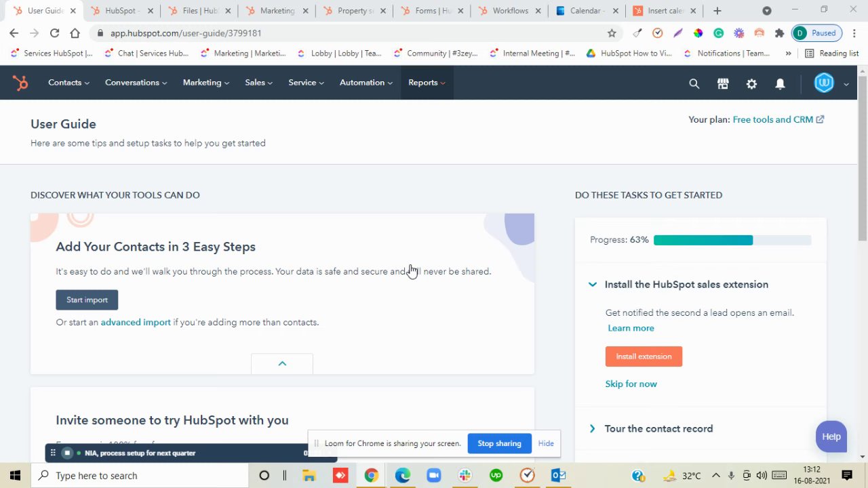Click the onboarding progress bar
The width and height of the screenshot is (868, 488).
pos(732,240)
